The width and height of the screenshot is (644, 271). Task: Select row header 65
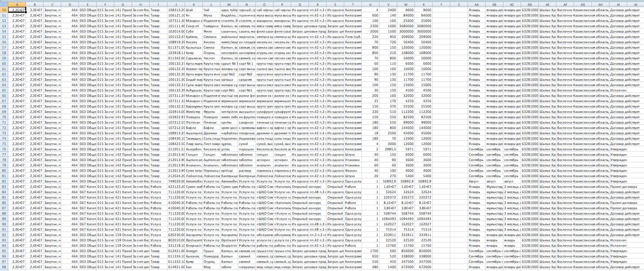[x=4, y=90]
